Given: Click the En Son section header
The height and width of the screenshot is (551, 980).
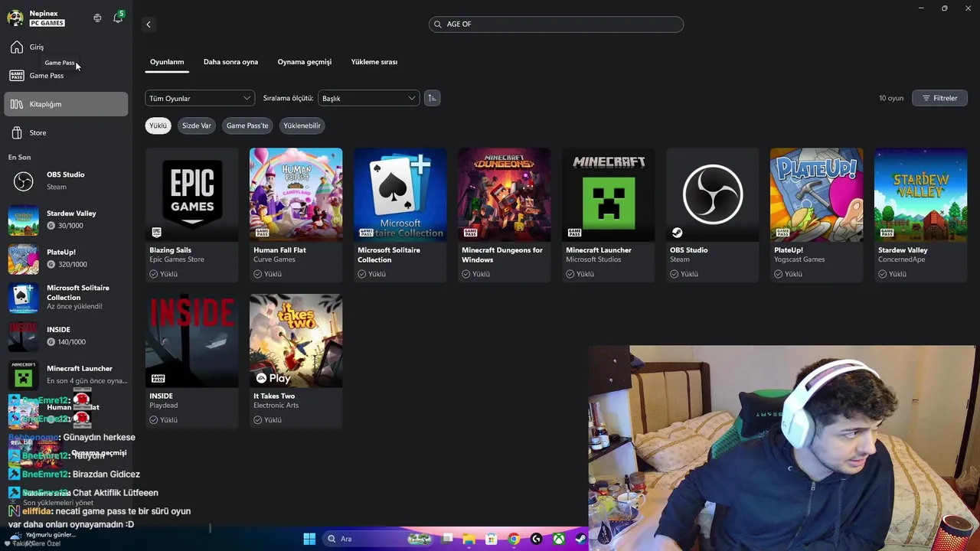Looking at the screenshot, I should coord(20,158).
